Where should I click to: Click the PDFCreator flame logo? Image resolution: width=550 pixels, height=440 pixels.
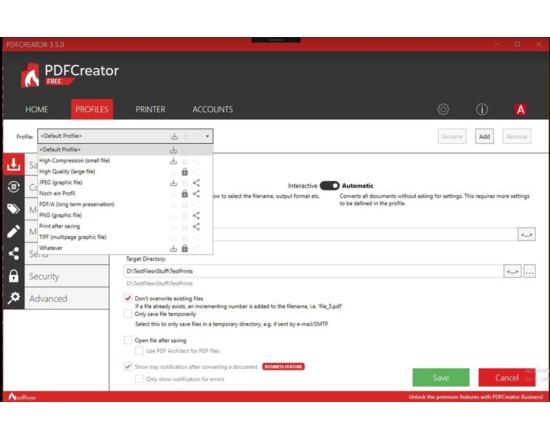(30, 75)
